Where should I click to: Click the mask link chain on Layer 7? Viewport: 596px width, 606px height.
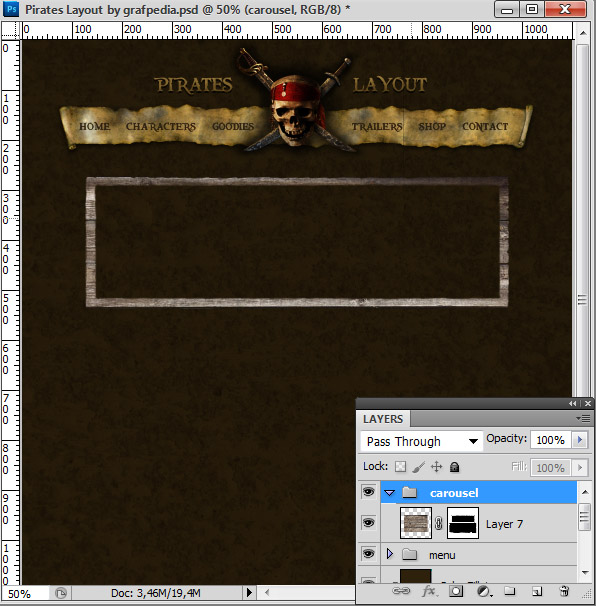point(439,523)
